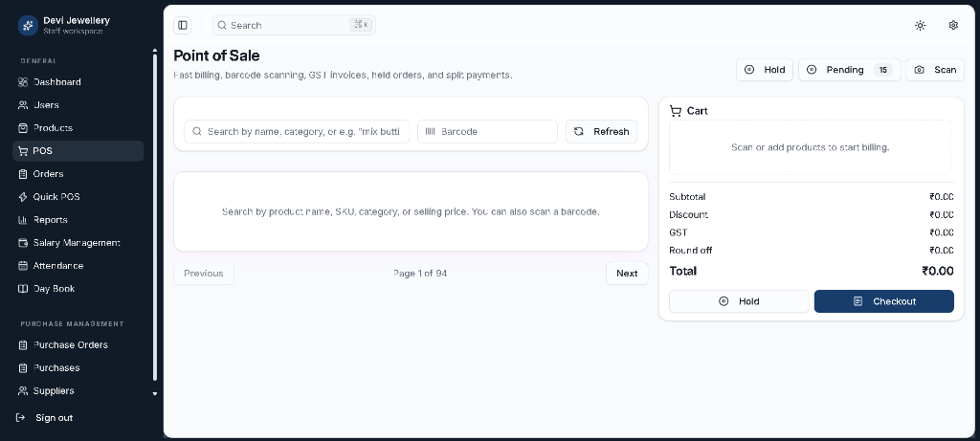Open the Dashboard page

click(x=78, y=82)
